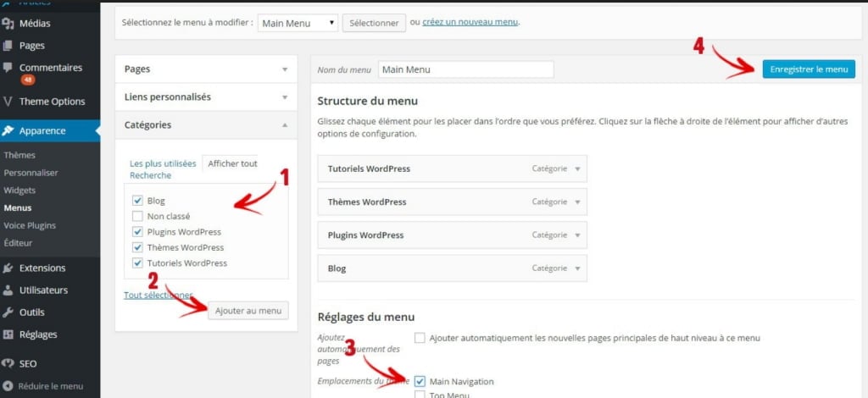Toggle the Main Navigation theme location checkbox
Image resolution: width=868 pixels, height=398 pixels.
[420, 381]
